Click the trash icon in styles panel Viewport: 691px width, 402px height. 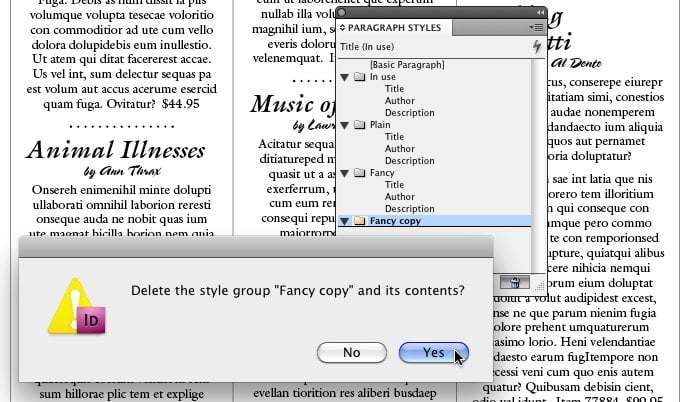[x=513, y=283]
